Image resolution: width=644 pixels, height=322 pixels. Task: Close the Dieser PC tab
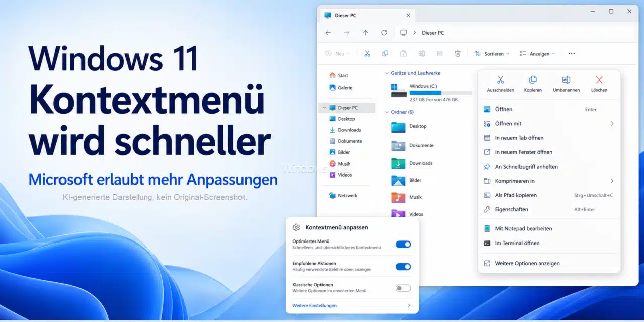pyautogui.click(x=408, y=16)
